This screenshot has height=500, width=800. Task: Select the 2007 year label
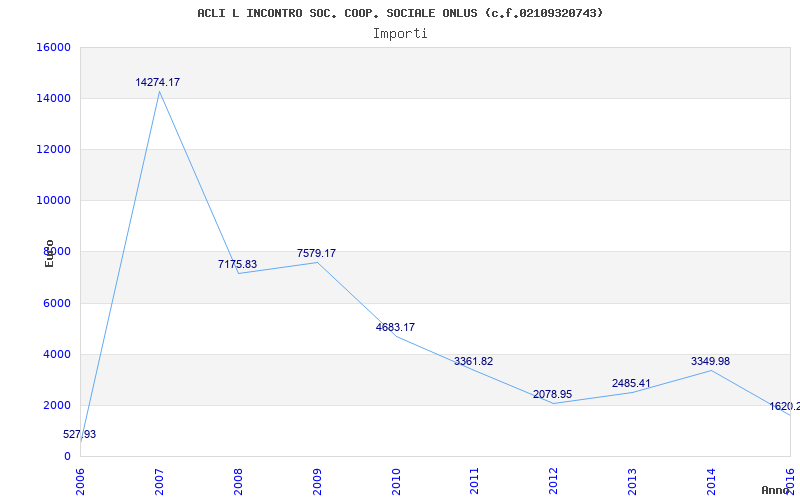point(159,481)
